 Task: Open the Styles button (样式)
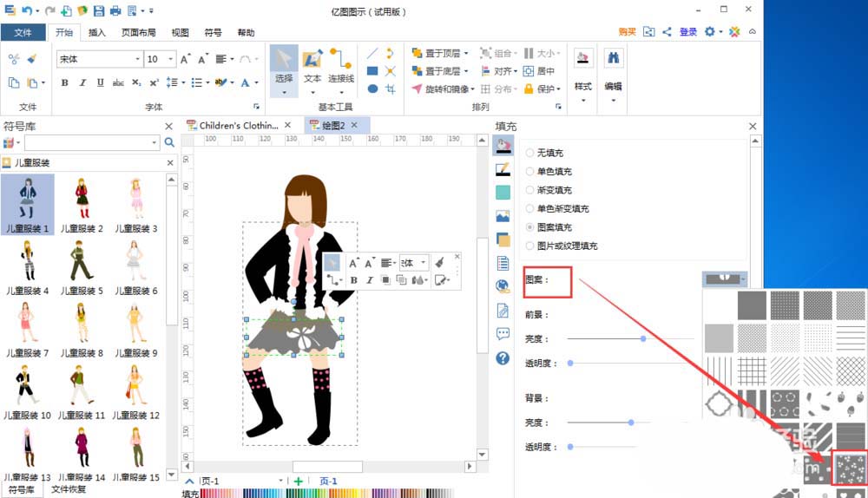pos(583,75)
